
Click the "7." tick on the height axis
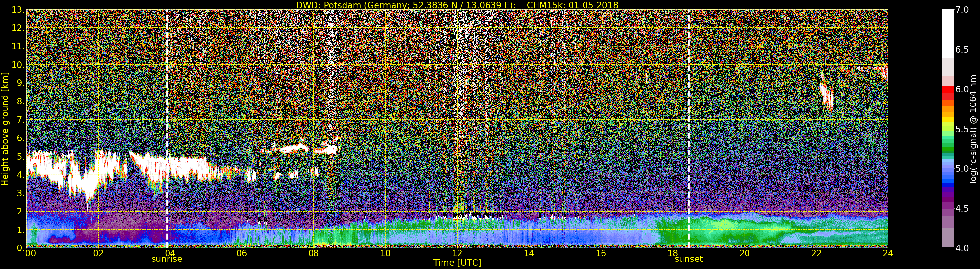coord(20,120)
